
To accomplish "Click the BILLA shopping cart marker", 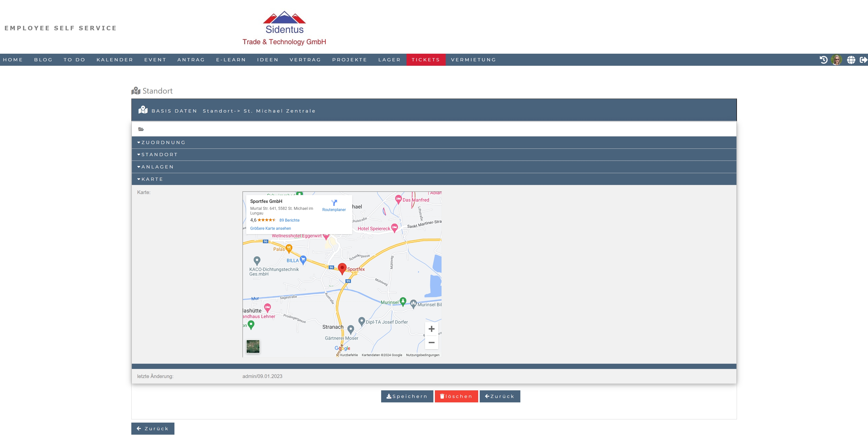I will (x=303, y=259).
